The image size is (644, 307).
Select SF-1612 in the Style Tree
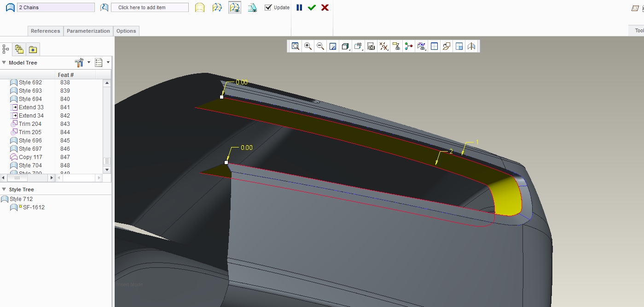(x=34, y=207)
